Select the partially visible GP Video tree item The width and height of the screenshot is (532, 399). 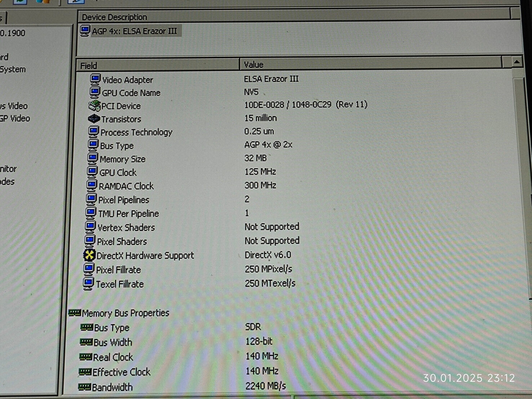point(15,118)
